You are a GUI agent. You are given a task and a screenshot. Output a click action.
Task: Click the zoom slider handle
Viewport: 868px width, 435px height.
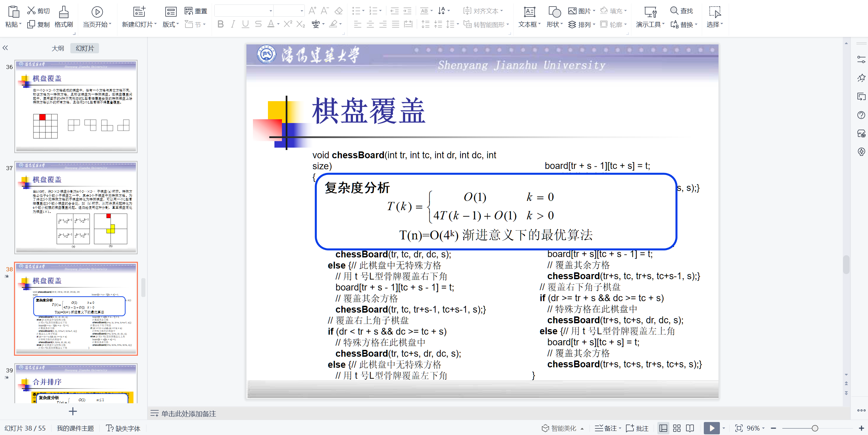tap(815, 428)
